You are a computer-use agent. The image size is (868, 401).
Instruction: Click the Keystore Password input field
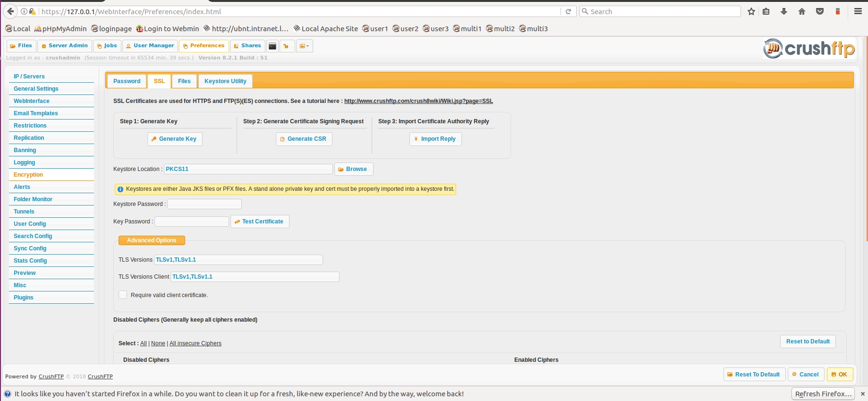[204, 204]
